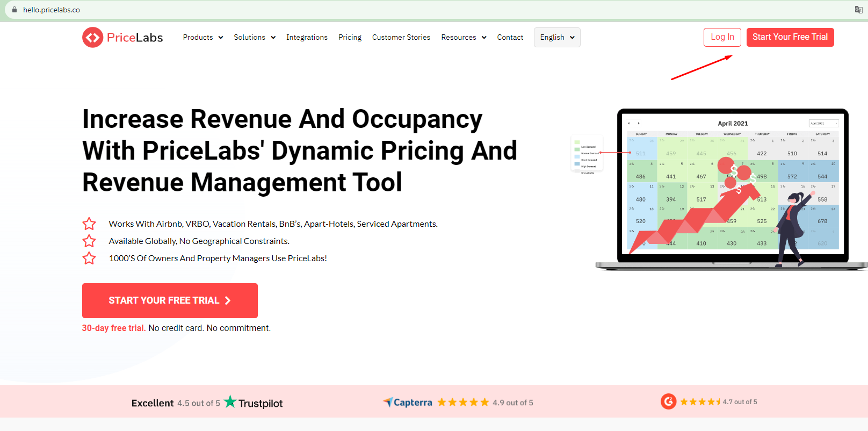Click the hello.pricelabs.co URL field
The width and height of the screenshot is (868, 431).
(52, 10)
